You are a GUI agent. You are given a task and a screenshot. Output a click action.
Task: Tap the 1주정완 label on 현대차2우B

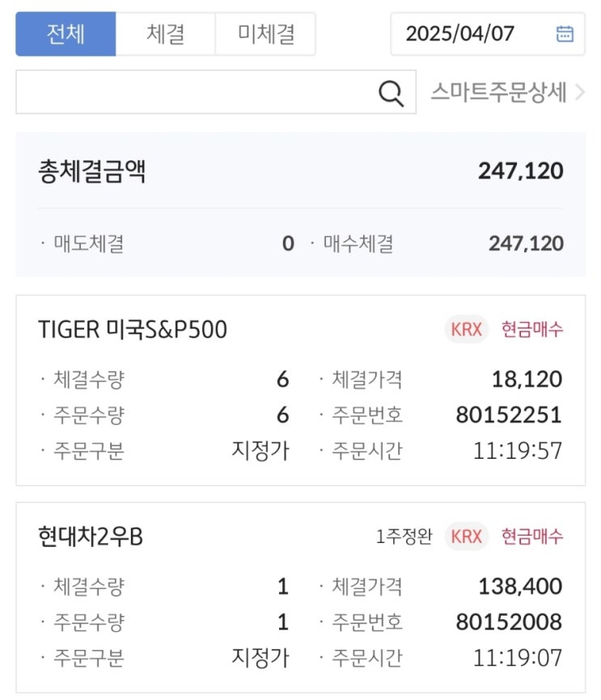[404, 536]
